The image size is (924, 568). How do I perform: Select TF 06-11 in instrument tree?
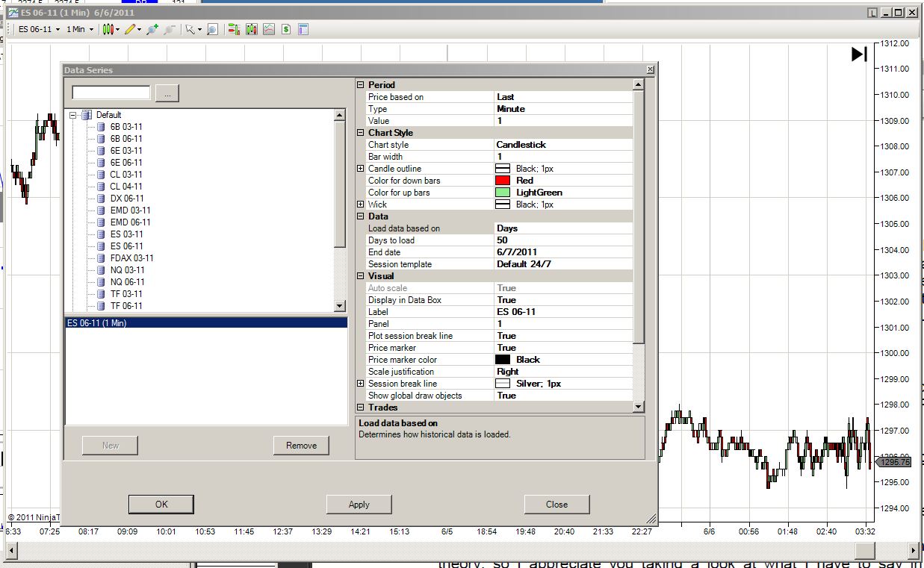pyautogui.click(x=126, y=306)
